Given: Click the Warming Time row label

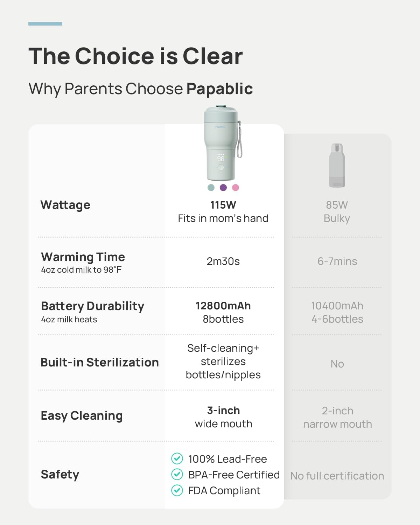Looking at the screenshot, I should pos(83,257).
